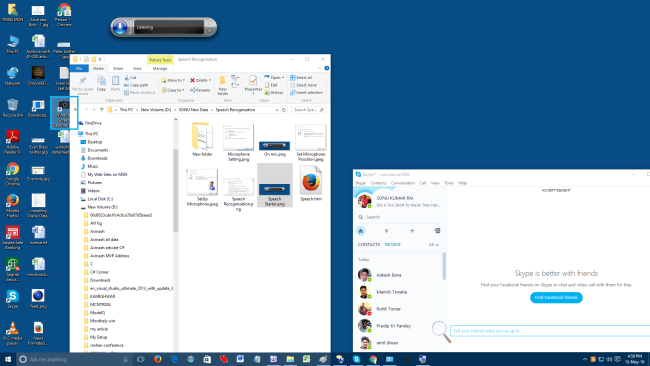Click Select none in ribbon
Screen dimensions: 650x366
(x=303, y=85)
